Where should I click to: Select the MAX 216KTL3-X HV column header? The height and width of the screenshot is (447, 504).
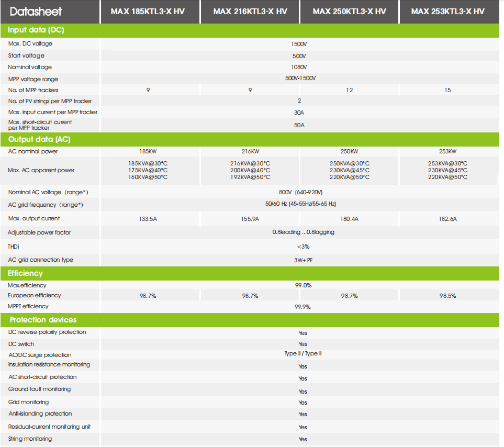point(250,12)
